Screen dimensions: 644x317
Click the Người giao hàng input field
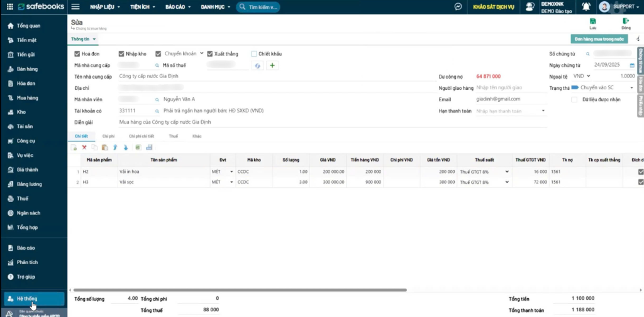509,88
